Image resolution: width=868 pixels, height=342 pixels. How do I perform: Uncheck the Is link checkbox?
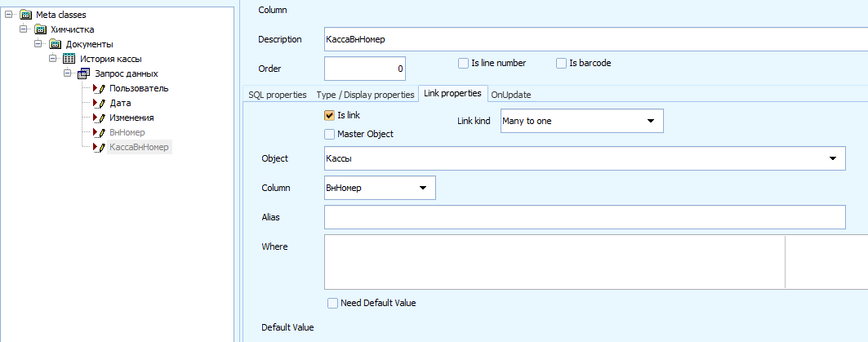pyautogui.click(x=329, y=116)
